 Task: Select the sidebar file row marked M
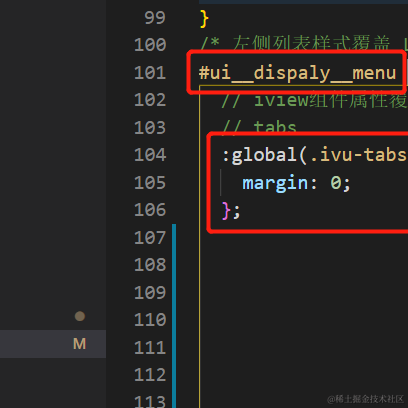53,344
